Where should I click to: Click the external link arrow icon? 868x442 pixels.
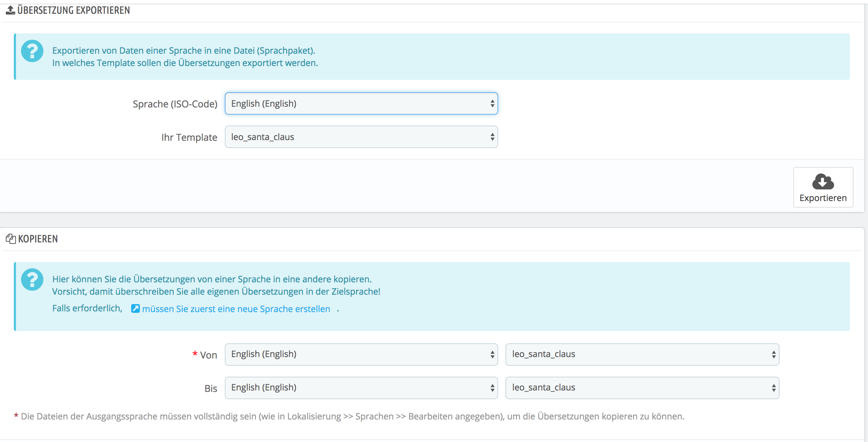135,308
